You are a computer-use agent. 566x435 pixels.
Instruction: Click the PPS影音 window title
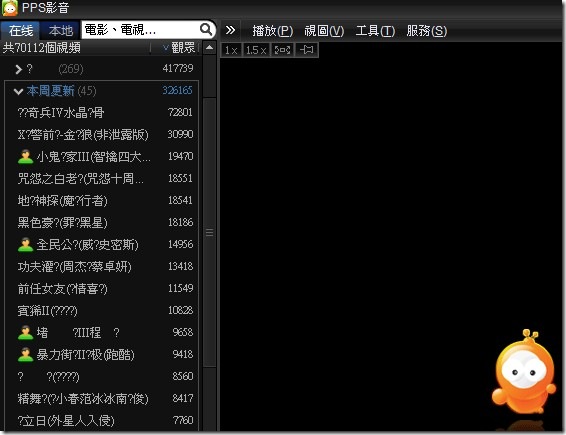click(45, 8)
